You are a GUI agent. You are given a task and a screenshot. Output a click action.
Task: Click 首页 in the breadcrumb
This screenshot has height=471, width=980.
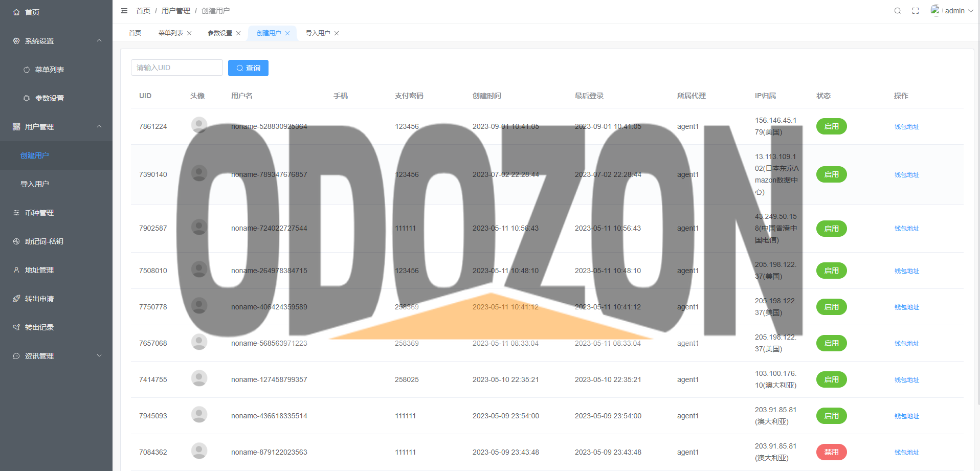click(x=143, y=11)
